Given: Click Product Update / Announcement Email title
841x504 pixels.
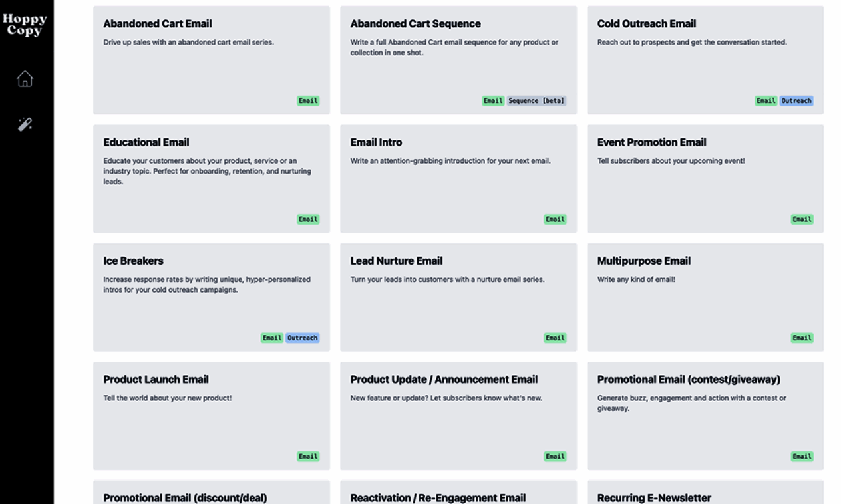Looking at the screenshot, I should [444, 380].
